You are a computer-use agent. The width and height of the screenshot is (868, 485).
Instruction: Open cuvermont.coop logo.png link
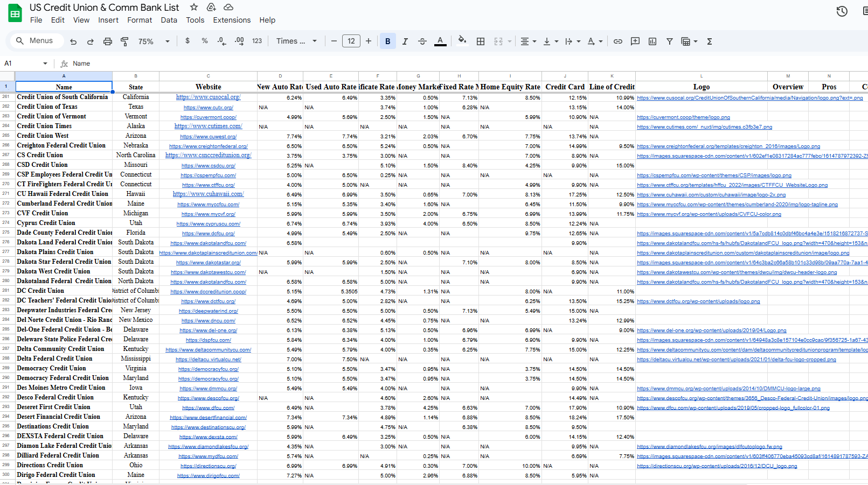pyautogui.click(x=683, y=117)
